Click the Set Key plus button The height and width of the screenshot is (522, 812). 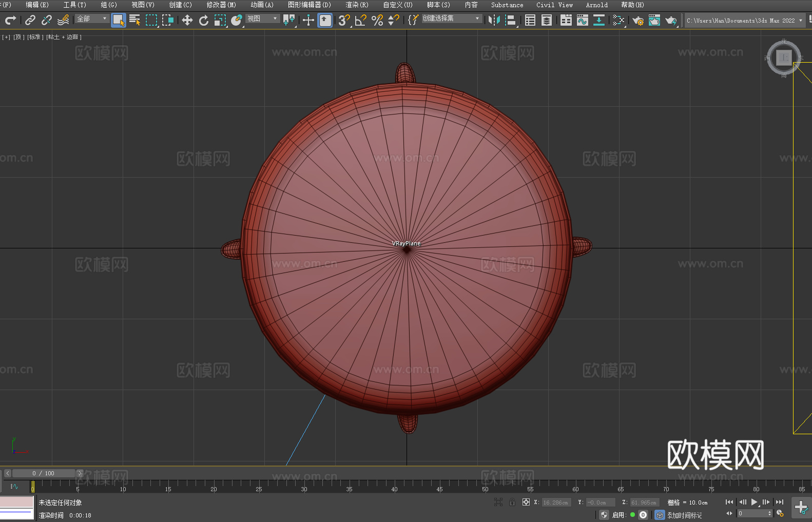tap(801, 508)
